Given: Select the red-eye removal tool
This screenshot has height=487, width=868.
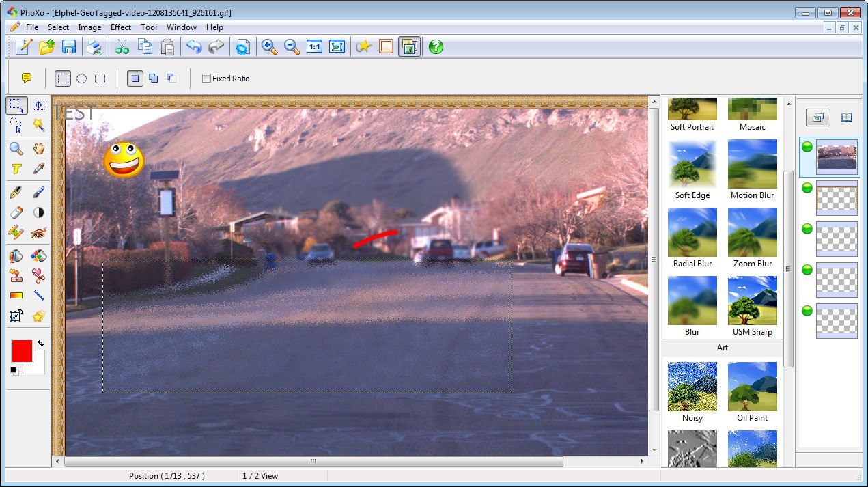Looking at the screenshot, I should [x=39, y=234].
